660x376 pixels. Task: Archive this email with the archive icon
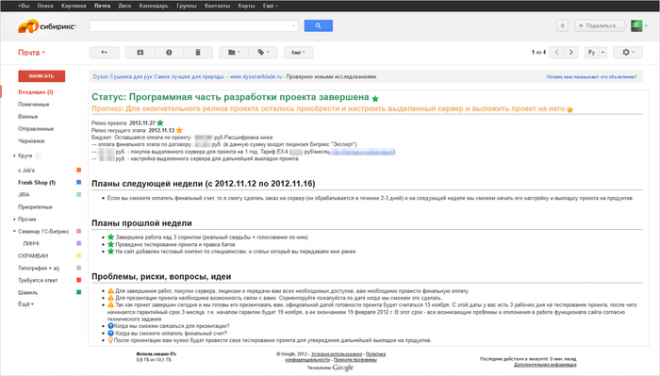tap(140, 52)
